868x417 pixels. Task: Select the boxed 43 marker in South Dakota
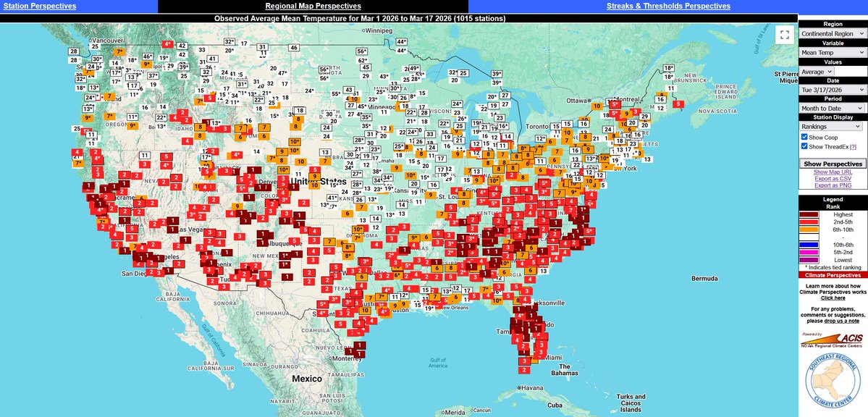[x=350, y=90]
